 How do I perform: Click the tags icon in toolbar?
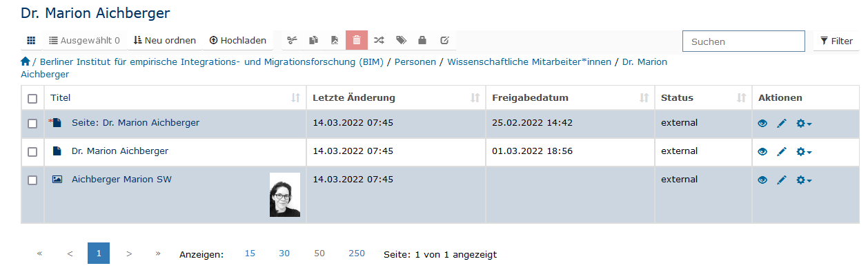pos(401,41)
